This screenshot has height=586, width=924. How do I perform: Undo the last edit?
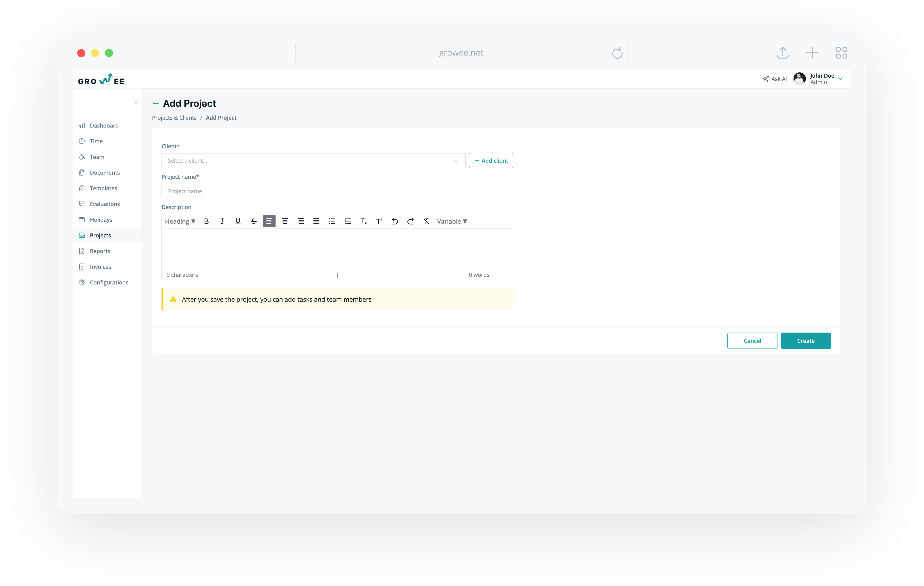tap(395, 221)
